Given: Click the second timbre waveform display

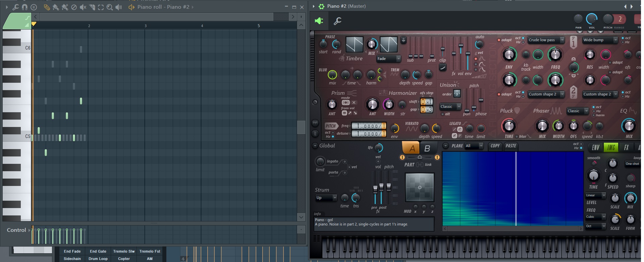Looking at the screenshot, I should pyautogui.click(x=389, y=44).
